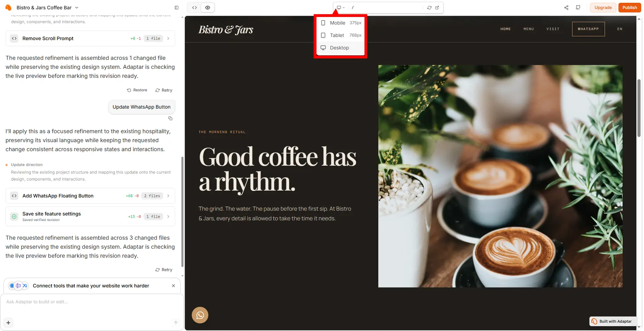644x331 pixels.
Task: Click the Adaptar logo icon
Action: [x=8, y=8]
